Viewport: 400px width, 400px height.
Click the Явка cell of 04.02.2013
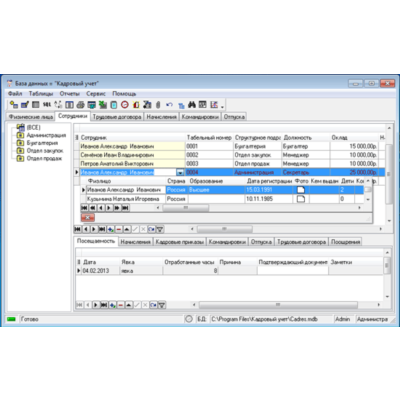(x=141, y=271)
